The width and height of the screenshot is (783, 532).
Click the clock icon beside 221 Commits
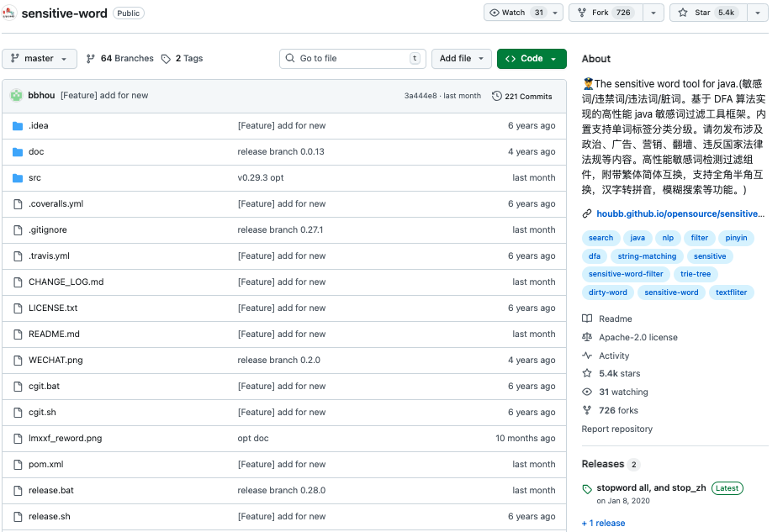495,97
